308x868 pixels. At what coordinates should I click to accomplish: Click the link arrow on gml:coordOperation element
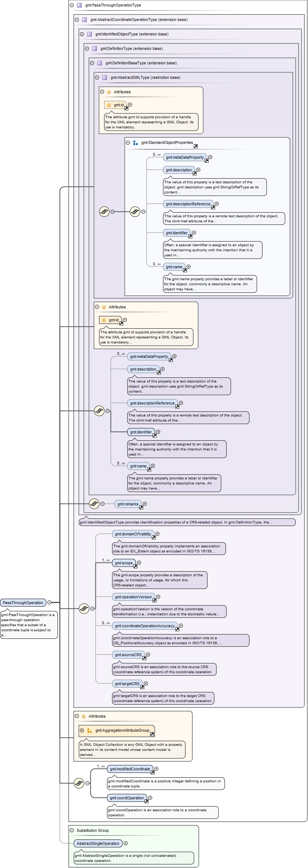pos(146,801)
